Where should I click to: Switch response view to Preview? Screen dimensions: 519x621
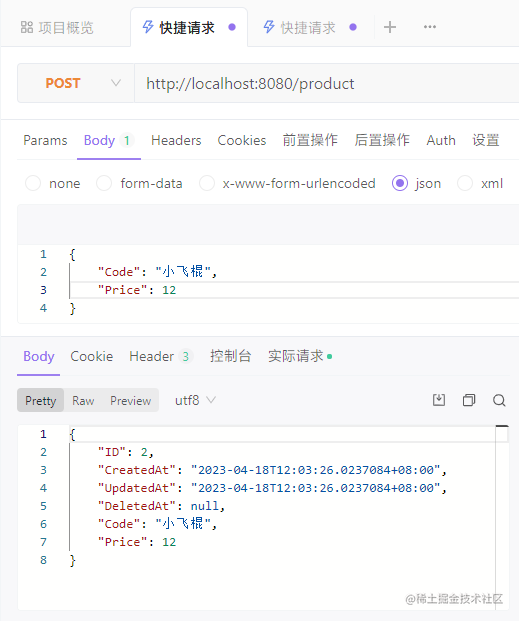point(130,400)
